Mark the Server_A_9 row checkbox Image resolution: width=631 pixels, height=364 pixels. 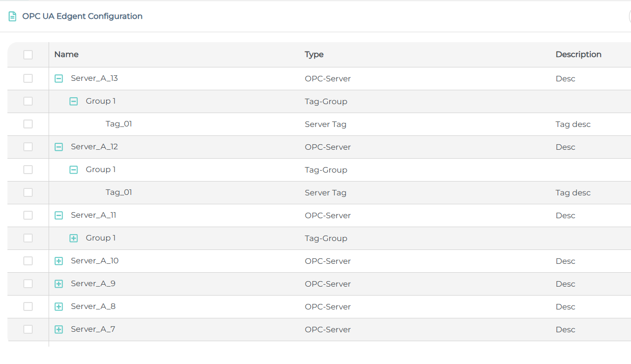click(28, 284)
